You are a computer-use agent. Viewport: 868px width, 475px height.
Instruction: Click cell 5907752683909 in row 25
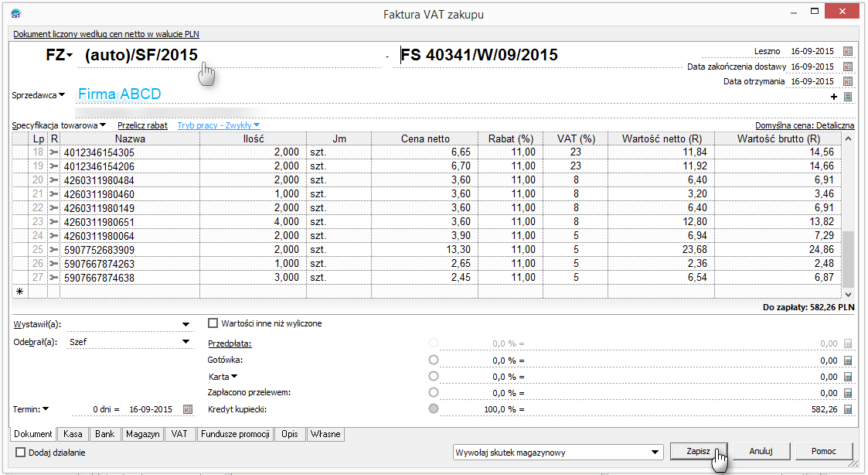coord(130,250)
